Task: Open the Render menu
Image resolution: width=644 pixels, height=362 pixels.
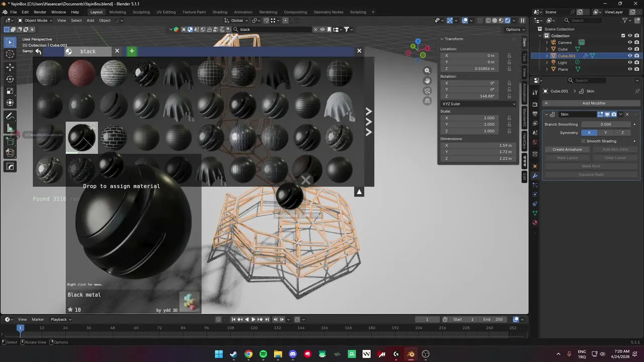Action: tap(40, 12)
